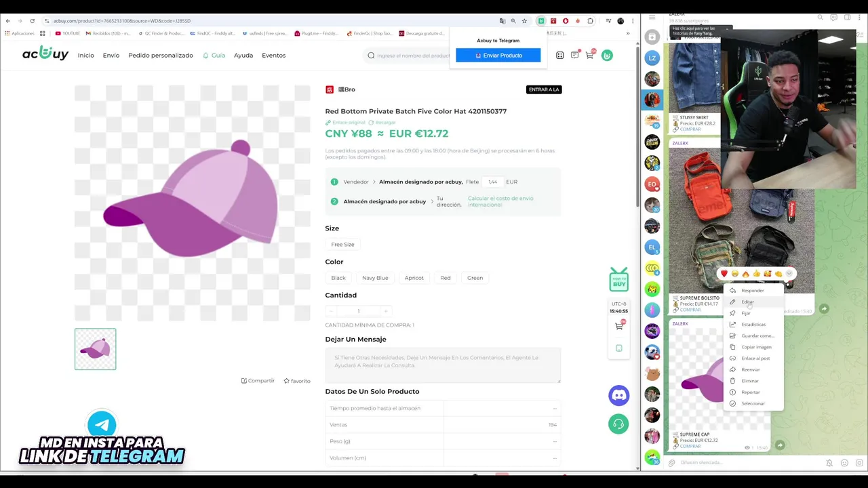Click the zoom magnifier in address bar
The height and width of the screenshot is (488, 868).
tap(513, 21)
